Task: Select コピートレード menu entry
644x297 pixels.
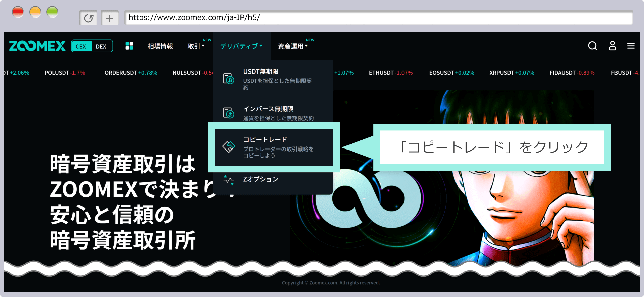Action: click(x=274, y=147)
